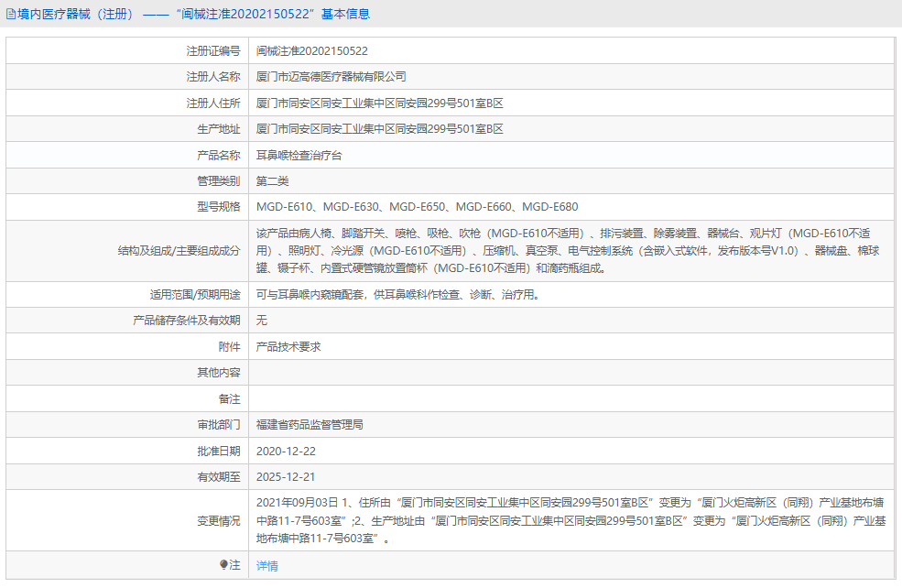Select the address value in the 生产地址 row

click(380, 129)
